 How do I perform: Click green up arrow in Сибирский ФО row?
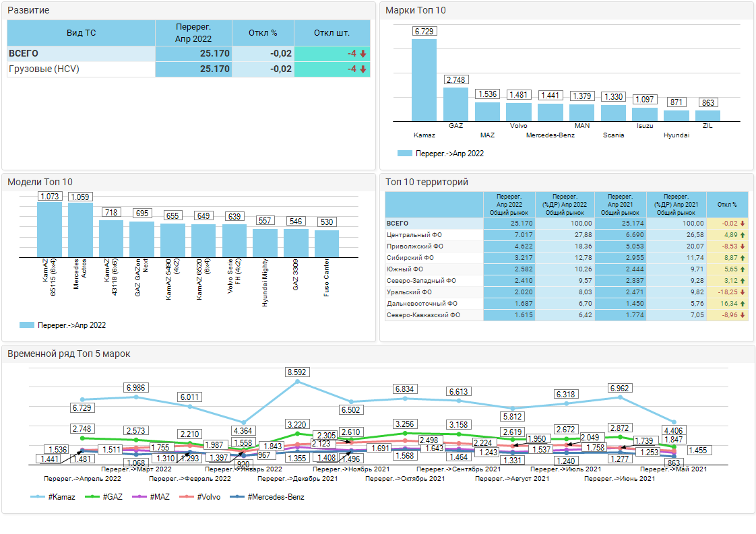tap(742, 258)
